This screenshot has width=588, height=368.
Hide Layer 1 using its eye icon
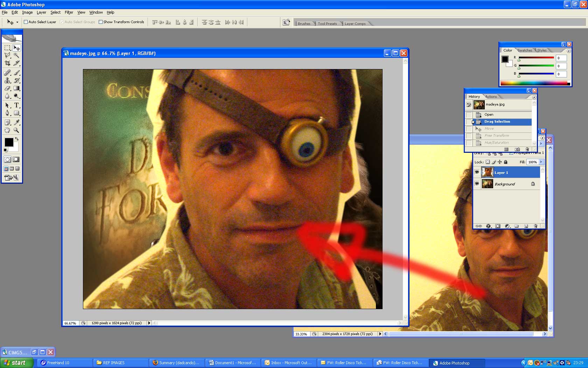point(477,172)
